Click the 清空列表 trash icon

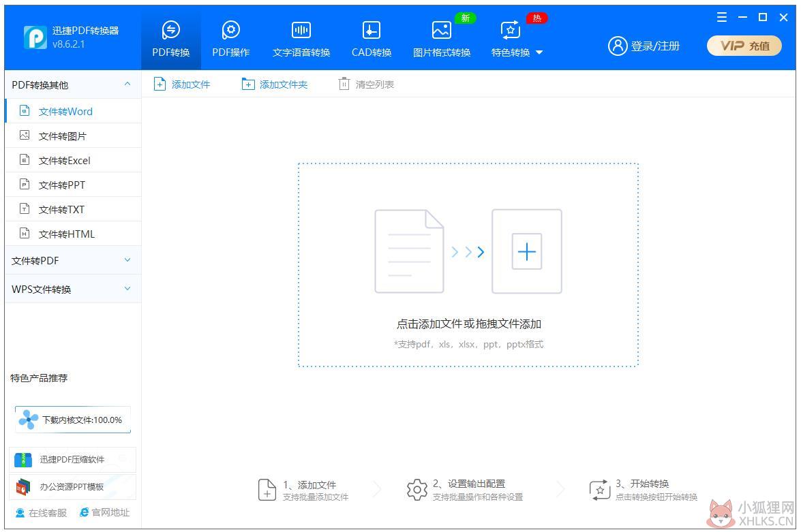click(x=344, y=84)
